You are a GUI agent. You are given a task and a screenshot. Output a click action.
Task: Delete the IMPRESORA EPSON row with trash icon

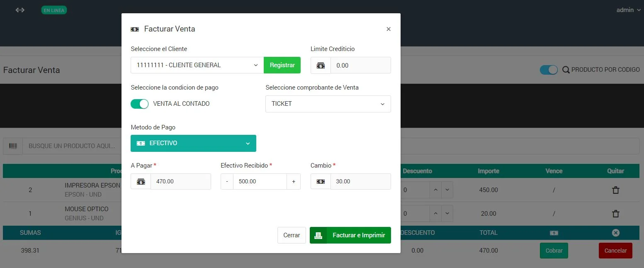point(616,190)
